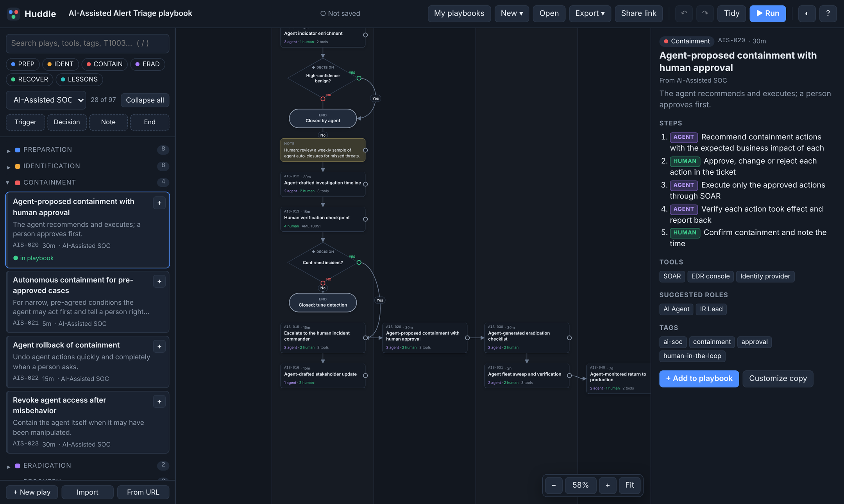
Task: Click NO port of 'Confirmed incident?' decision
Action: [323, 283]
